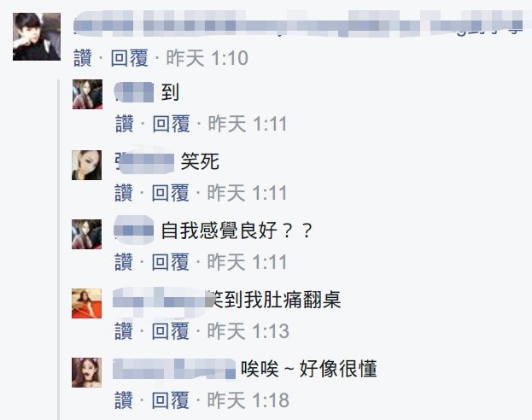Open the 昨天 1:10 timestamp link

pyautogui.click(x=207, y=58)
